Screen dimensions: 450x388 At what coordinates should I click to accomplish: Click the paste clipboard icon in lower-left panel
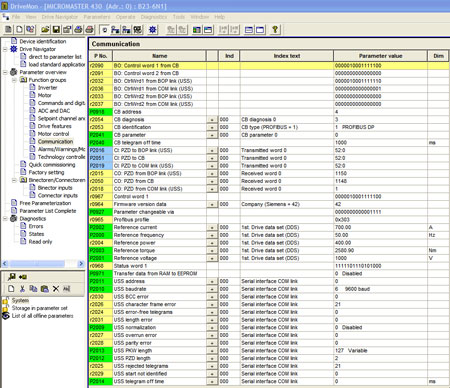[44, 289]
